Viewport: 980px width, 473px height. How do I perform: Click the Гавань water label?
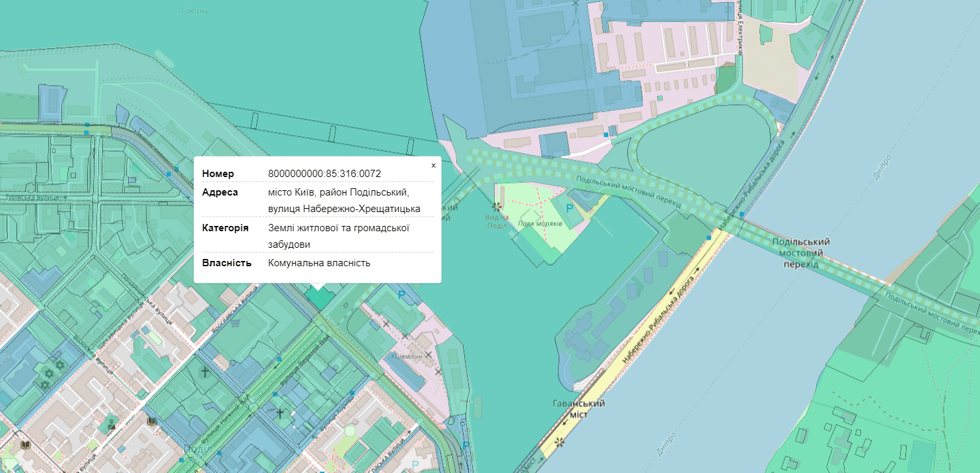point(195,11)
